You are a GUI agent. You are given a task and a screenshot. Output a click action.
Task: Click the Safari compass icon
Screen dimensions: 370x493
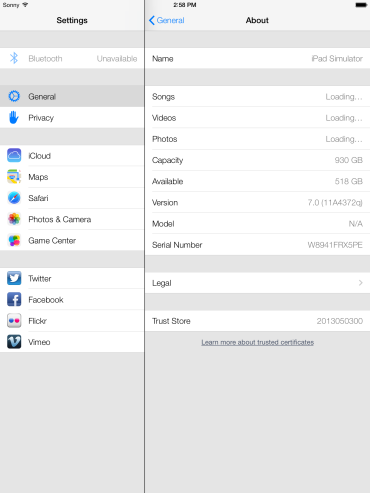(x=14, y=198)
